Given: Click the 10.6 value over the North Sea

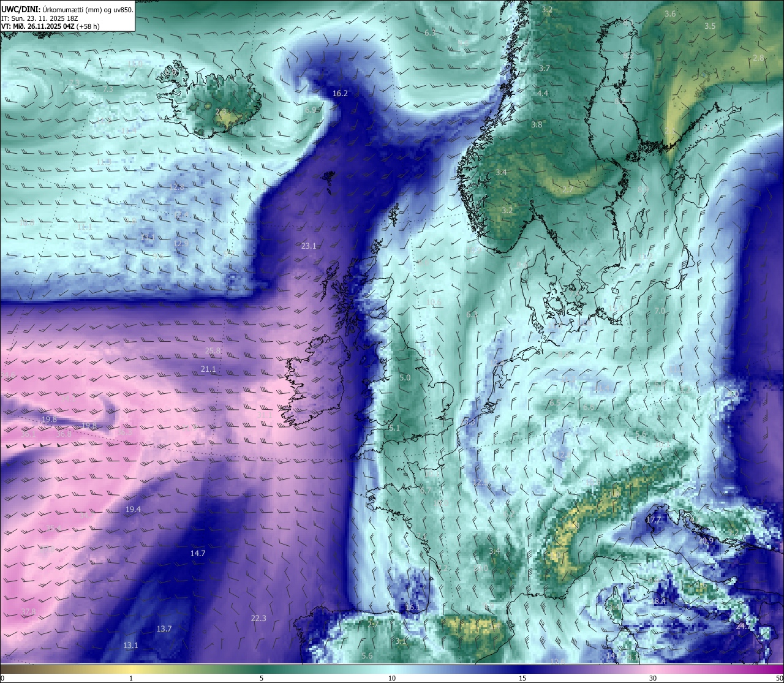Looking at the screenshot, I should point(434,303).
